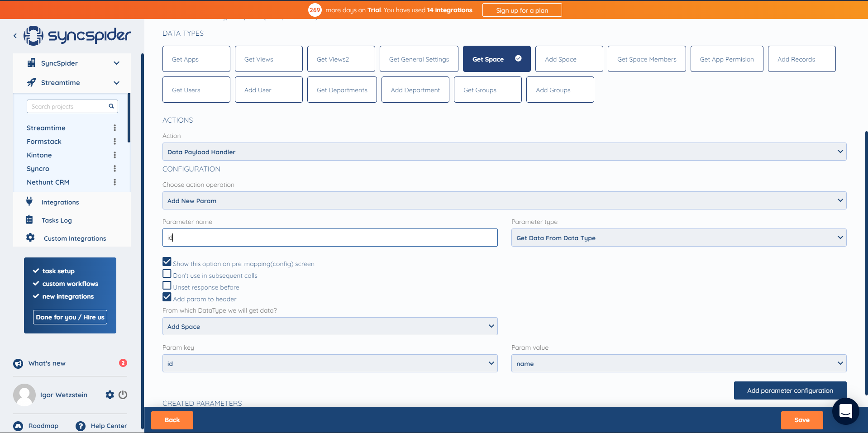Open options menu for Formstack project
Viewport: 868px width, 433px height.
pos(114,142)
